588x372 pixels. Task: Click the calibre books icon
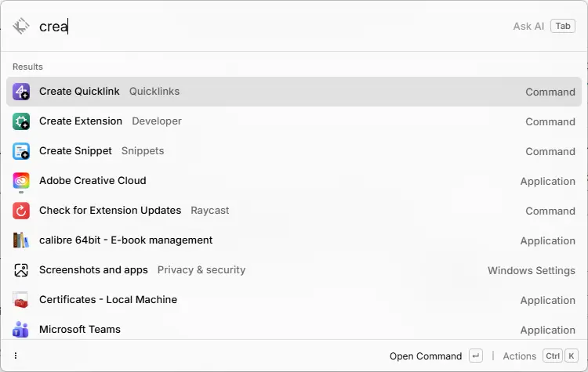[21, 240]
